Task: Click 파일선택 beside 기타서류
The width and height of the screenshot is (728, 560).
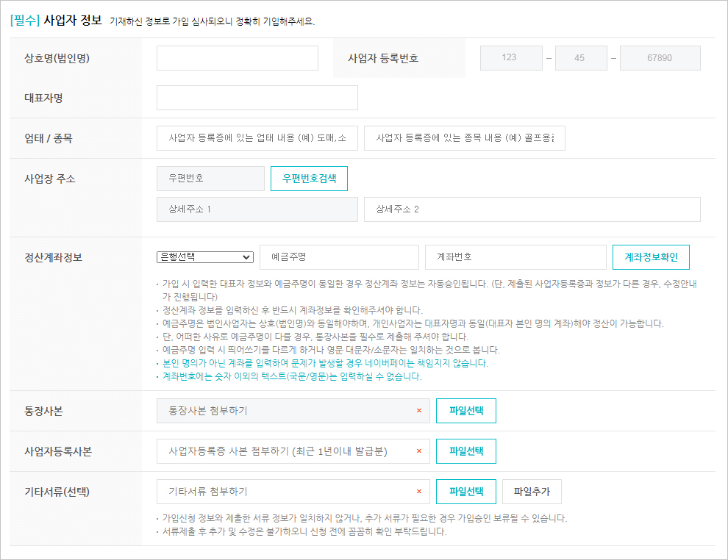Action: 465,491
